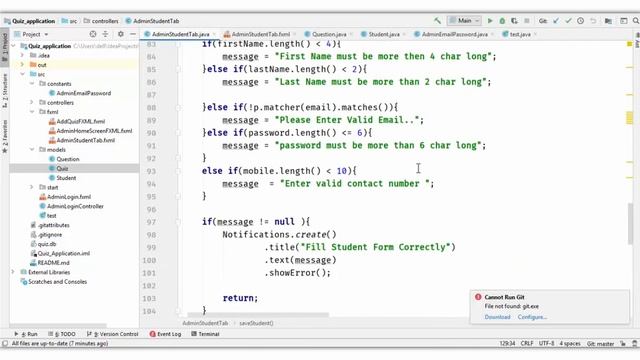This screenshot has height=360, width=640.
Task: Collapse the src folder
Action: click(22, 74)
